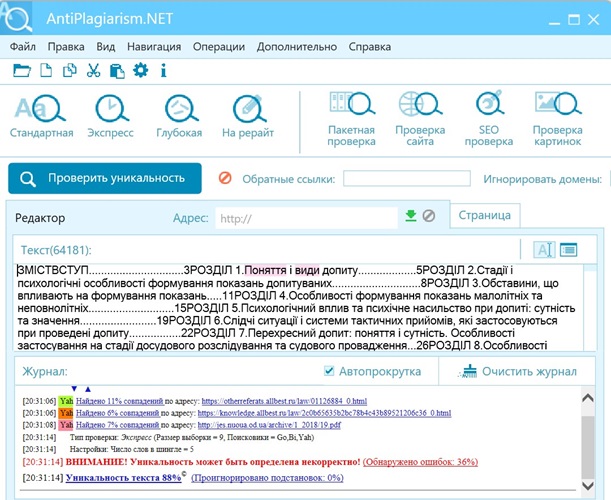Image resolution: width=611 pixels, height=500 pixels.
Task: Click Обнаружено ошибок 36% link
Action: 420,462
